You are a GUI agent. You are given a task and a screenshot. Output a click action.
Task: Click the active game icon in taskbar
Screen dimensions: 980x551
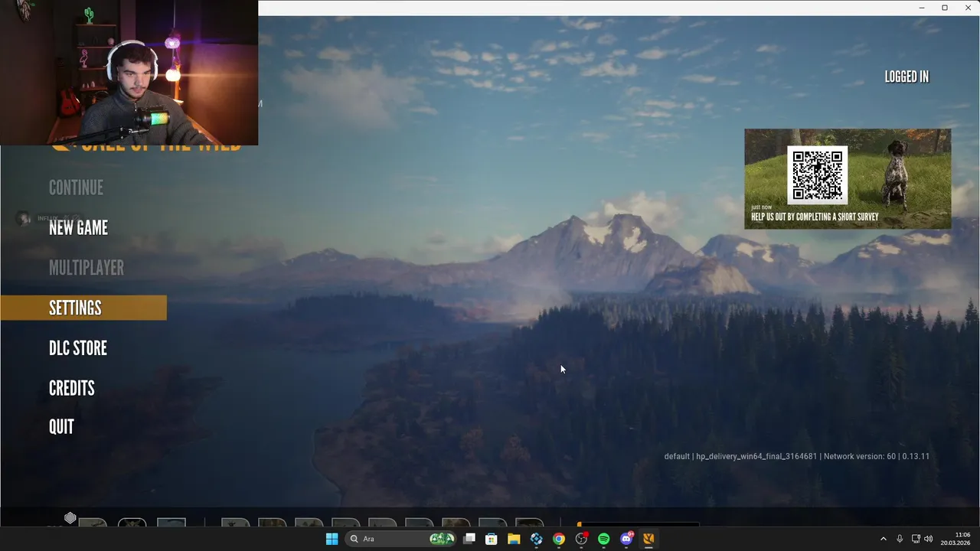(x=648, y=539)
